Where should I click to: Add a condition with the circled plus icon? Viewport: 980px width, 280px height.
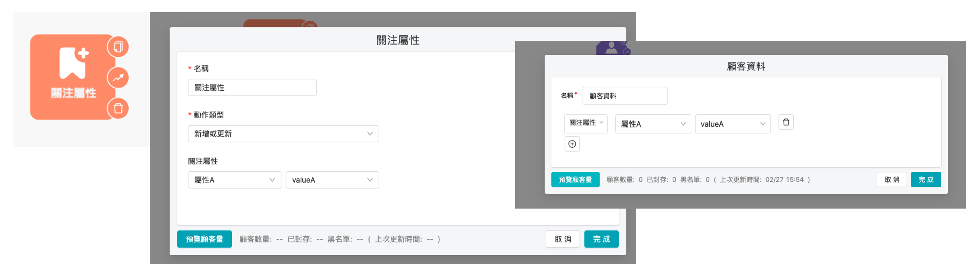coord(572,144)
